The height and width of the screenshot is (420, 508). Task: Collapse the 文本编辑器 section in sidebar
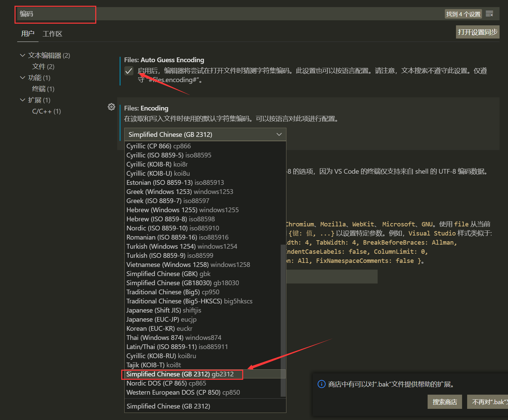pos(22,55)
